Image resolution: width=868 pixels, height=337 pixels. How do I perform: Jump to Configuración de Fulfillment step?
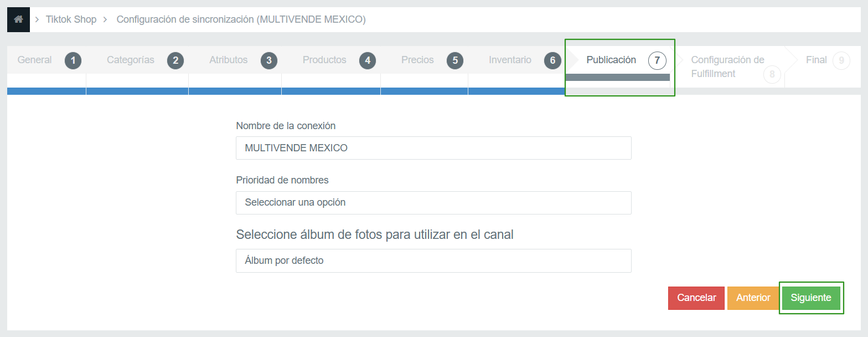click(x=727, y=67)
